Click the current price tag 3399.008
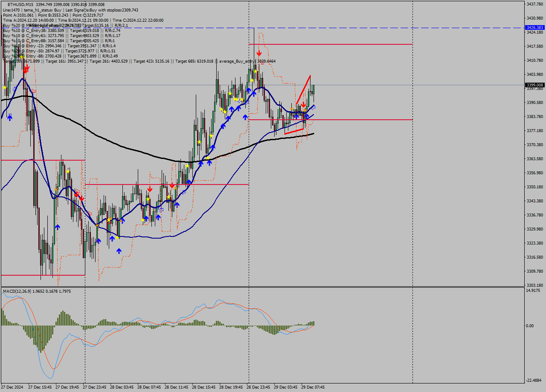Viewport: 546px width, 392px height. (x=534, y=85)
